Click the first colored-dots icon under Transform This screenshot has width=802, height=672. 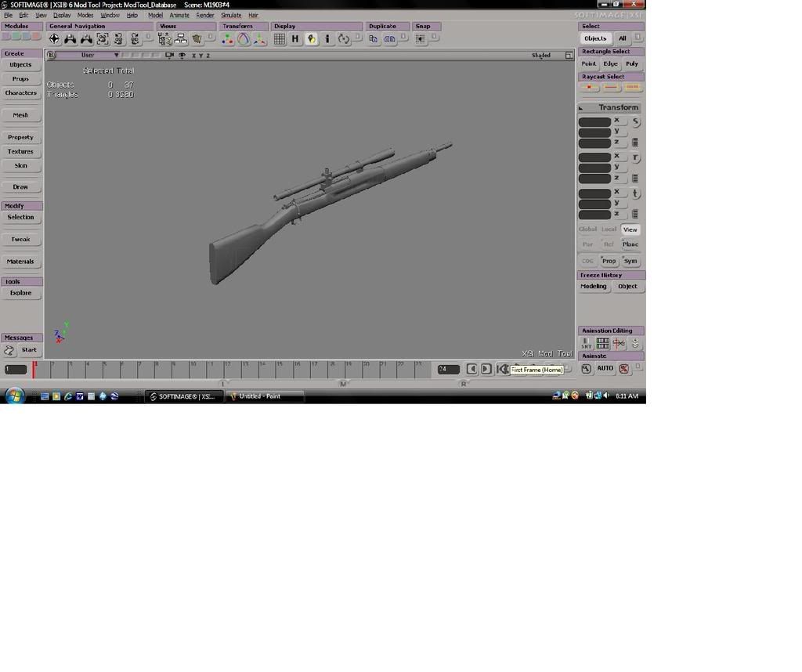[228, 39]
